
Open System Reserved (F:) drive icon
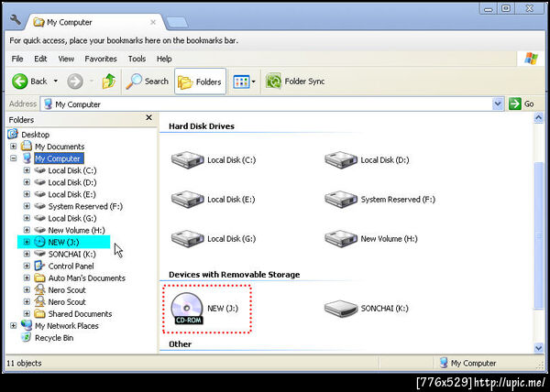(x=341, y=200)
